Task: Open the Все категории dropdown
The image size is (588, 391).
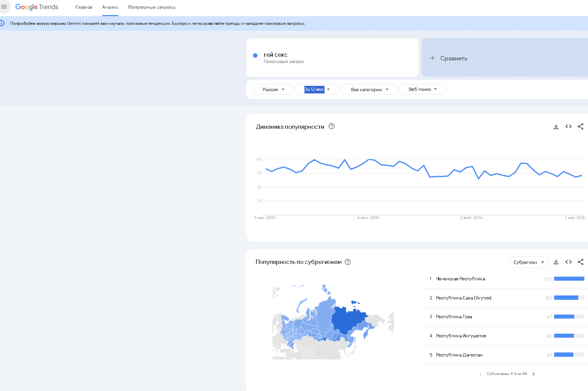Action: [369, 90]
